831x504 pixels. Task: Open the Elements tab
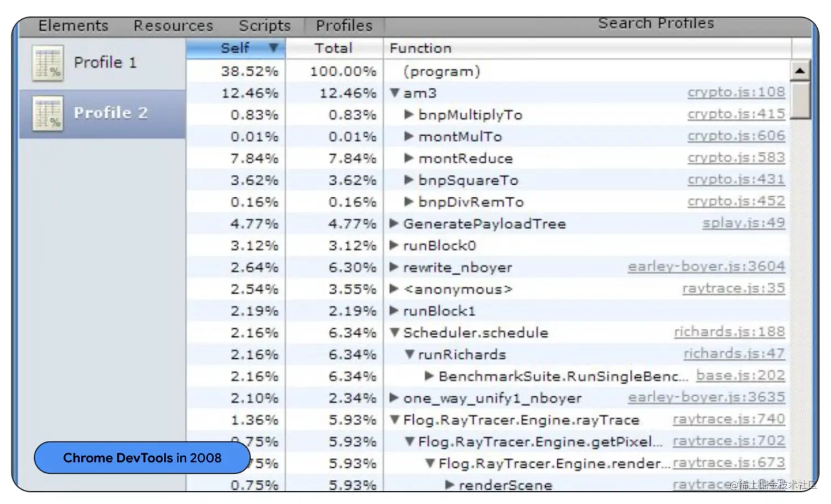coord(73,26)
